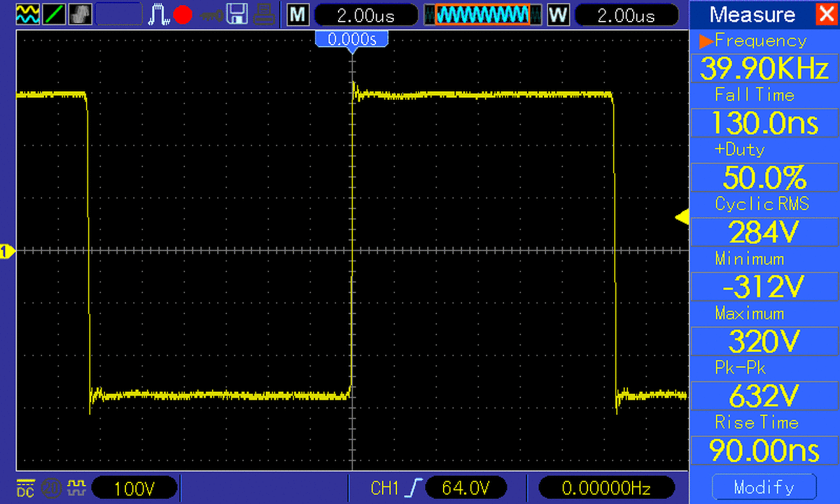
Task: Click the waveform overview thumbnail in the top bar
Action: tap(482, 14)
